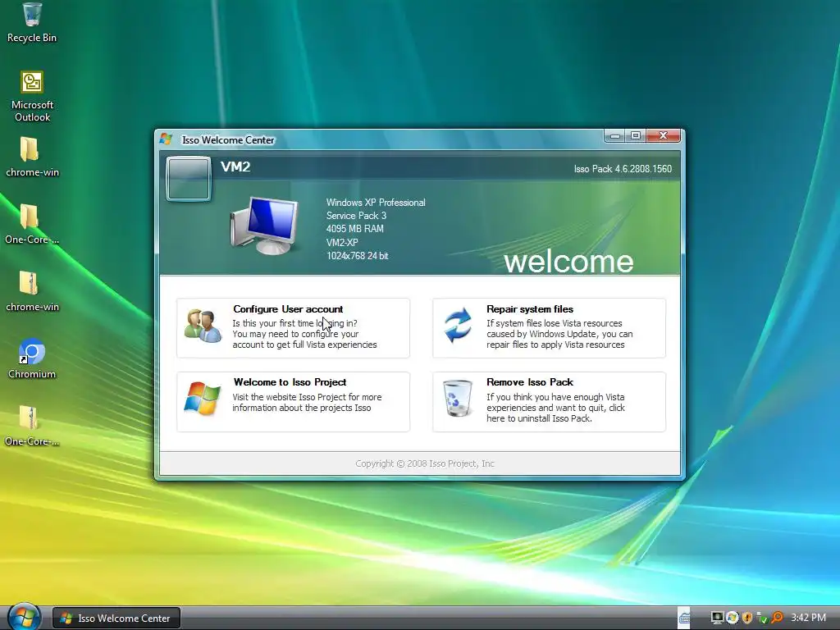Click the Windows Start orb
The image size is (840, 630).
[x=24, y=617]
